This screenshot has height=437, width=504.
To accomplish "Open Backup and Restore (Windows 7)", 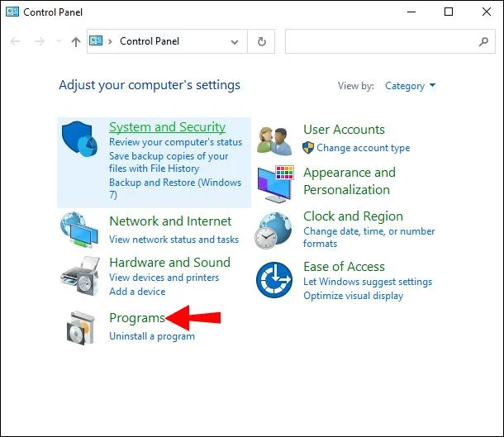I will tap(175, 188).
